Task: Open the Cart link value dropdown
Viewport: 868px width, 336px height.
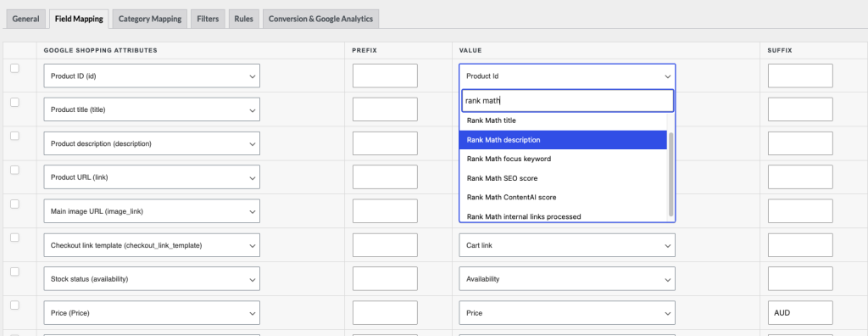Action: (x=567, y=245)
